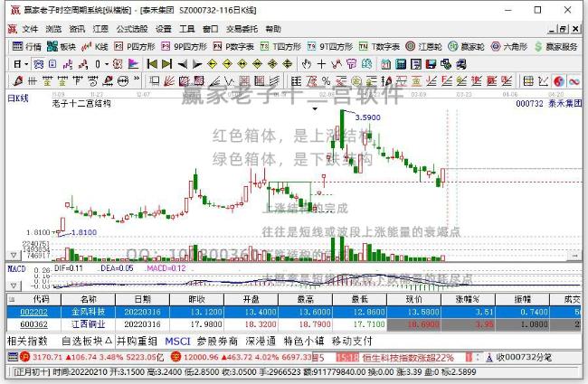
Task: Collapse the MACD panel triangle
Action: [14, 286]
